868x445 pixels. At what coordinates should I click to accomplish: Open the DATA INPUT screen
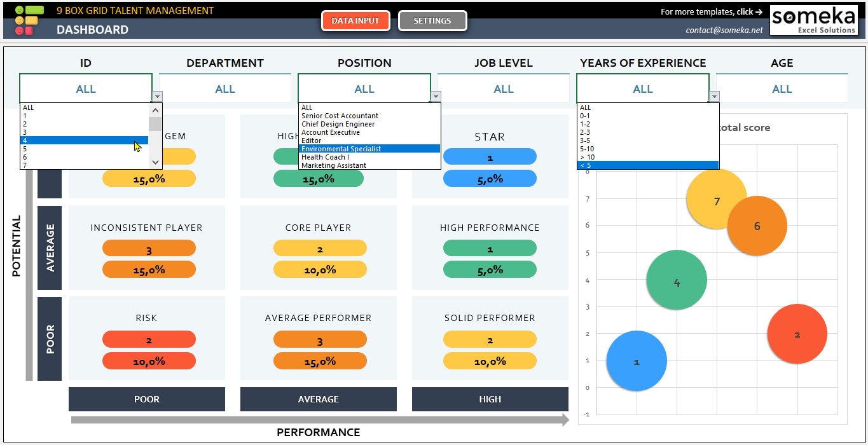(x=355, y=20)
